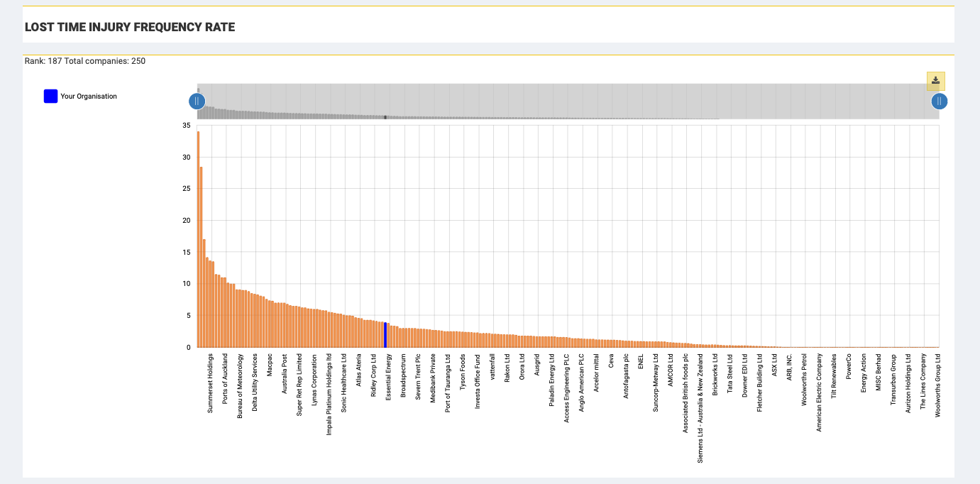The width and height of the screenshot is (980, 484).
Task: Select the left range slider handle
Action: point(197,101)
